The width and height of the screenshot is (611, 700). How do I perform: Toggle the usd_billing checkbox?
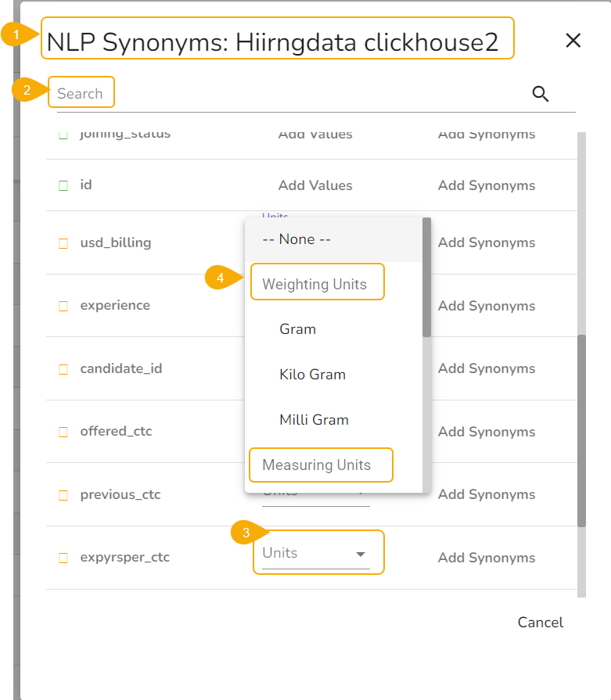(63, 243)
